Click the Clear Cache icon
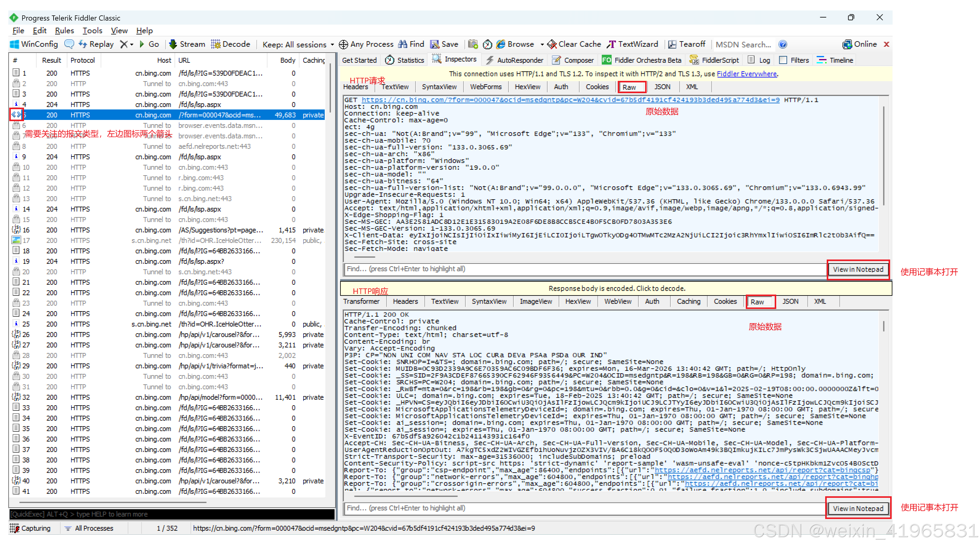Screen dimensions: 980x547 click(x=552, y=45)
